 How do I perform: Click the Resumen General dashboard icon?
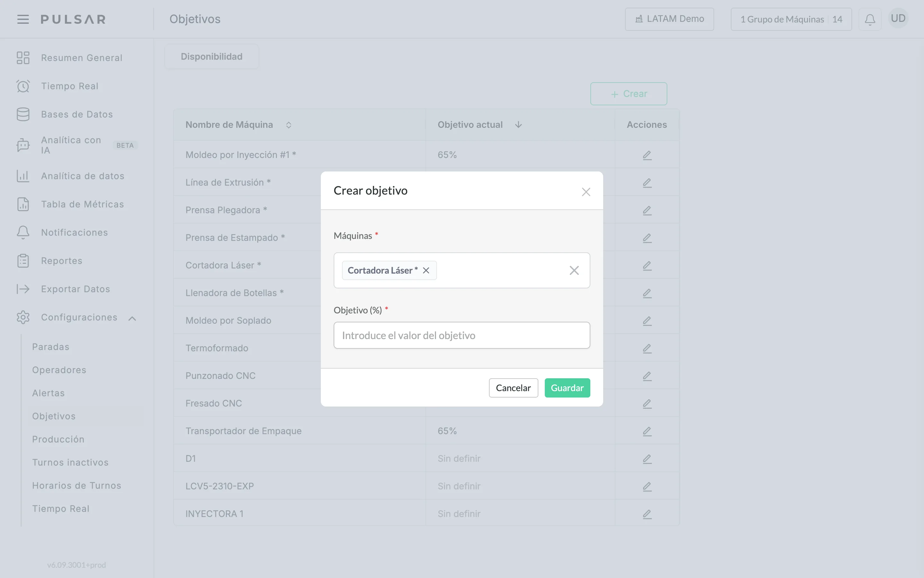pos(23,58)
